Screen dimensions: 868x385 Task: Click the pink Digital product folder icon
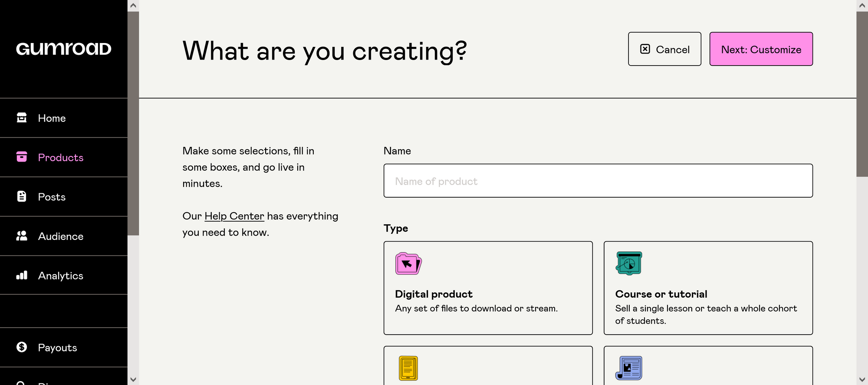pos(408,264)
